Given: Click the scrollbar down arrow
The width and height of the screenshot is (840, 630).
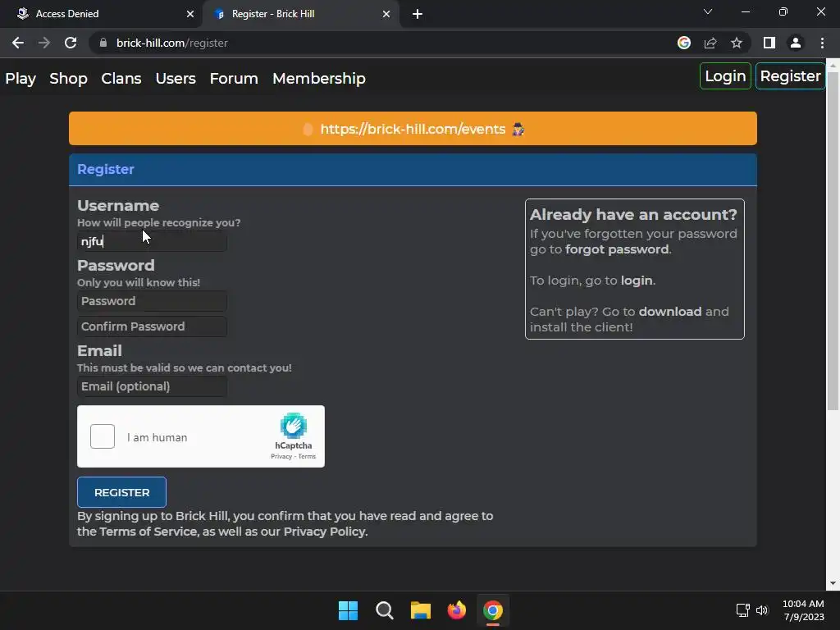Looking at the screenshot, I should (833, 583).
